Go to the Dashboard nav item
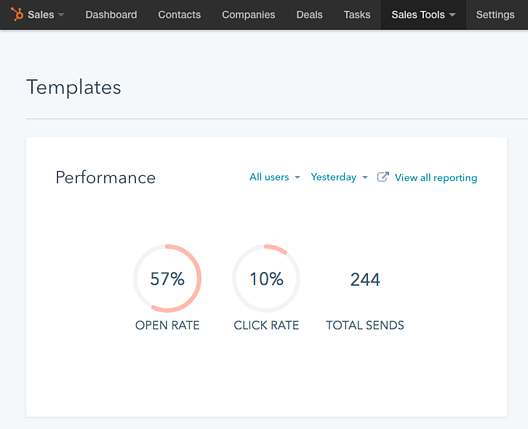This screenshot has width=528, height=429. 111,15
